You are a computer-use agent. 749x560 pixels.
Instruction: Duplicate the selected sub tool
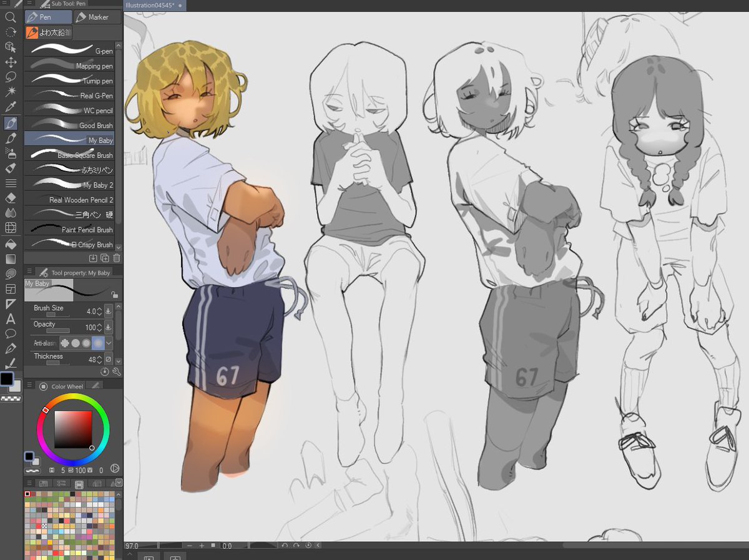coord(105,258)
